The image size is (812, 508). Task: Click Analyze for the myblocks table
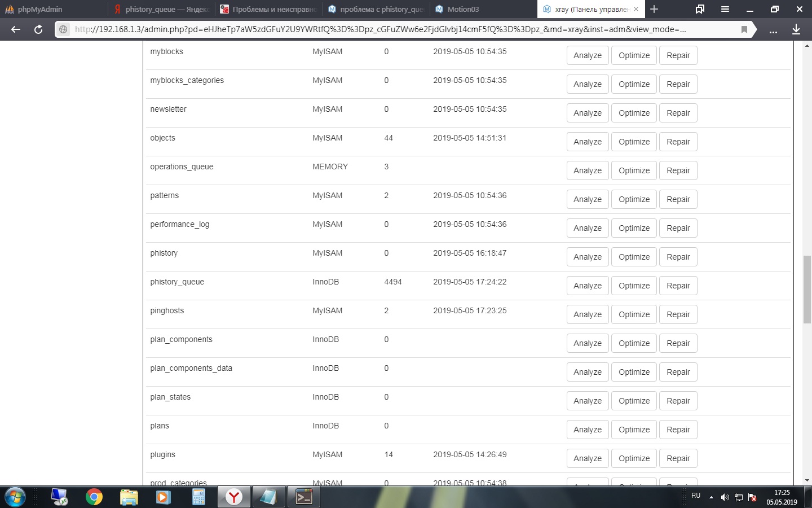[x=588, y=55]
